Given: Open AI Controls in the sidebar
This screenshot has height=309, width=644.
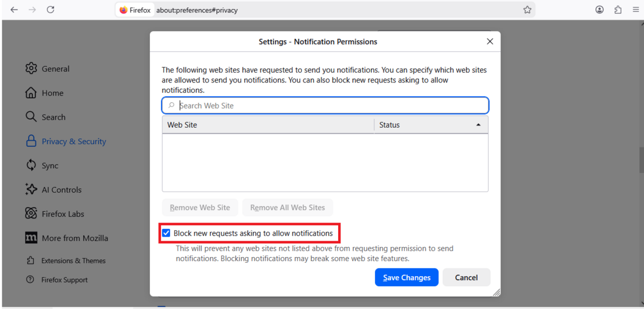Looking at the screenshot, I should 61,190.
